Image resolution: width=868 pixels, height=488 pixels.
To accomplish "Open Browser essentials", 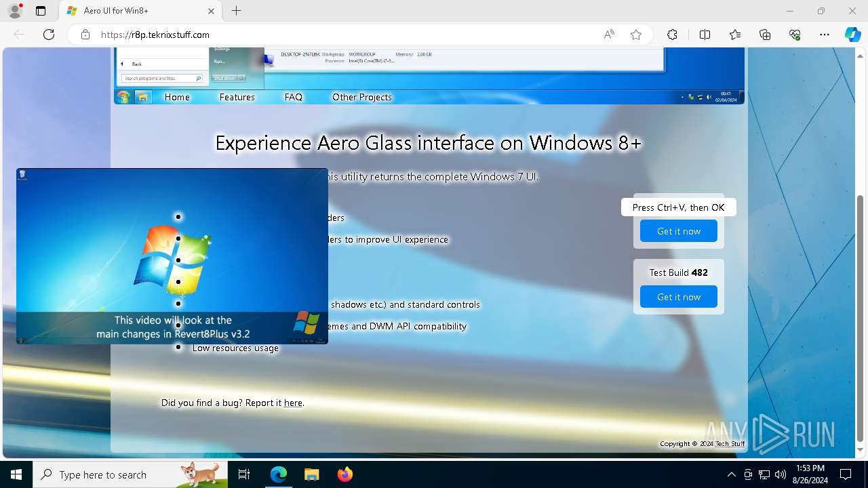I will 795,35.
